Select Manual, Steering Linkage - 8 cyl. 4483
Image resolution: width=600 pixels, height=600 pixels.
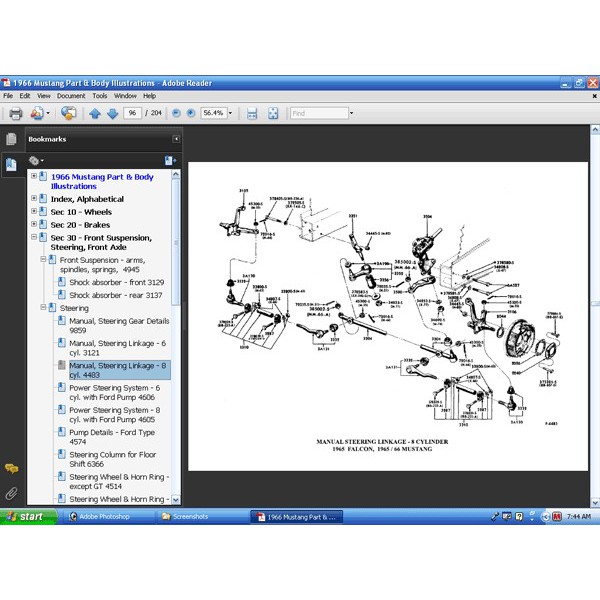tap(119, 370)
